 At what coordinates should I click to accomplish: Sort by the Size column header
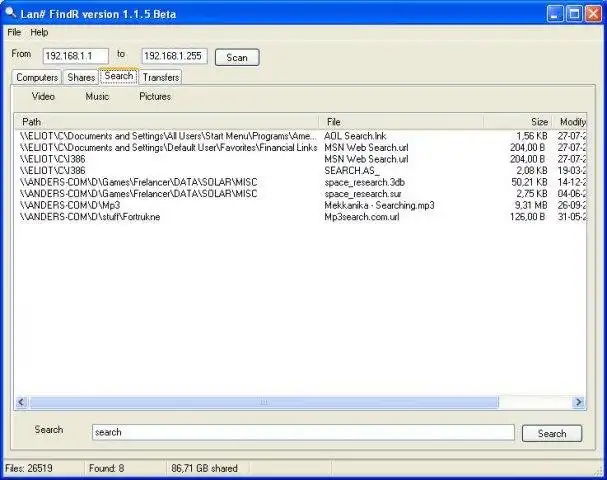(518, 122)
